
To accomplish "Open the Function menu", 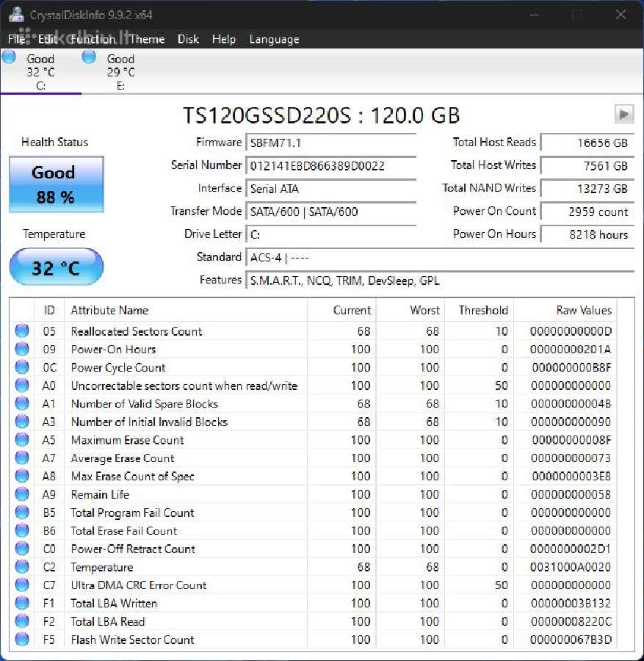I will (93, 39).
